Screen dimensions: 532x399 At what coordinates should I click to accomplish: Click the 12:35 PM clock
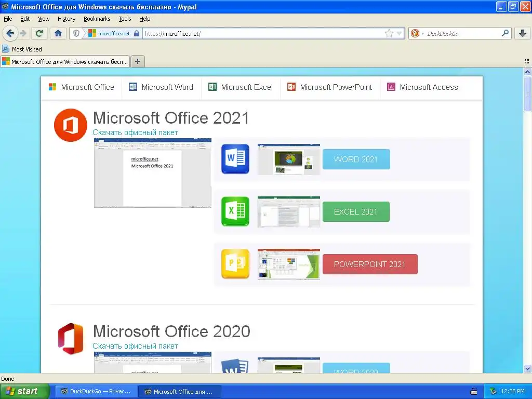tap(513, 391)
